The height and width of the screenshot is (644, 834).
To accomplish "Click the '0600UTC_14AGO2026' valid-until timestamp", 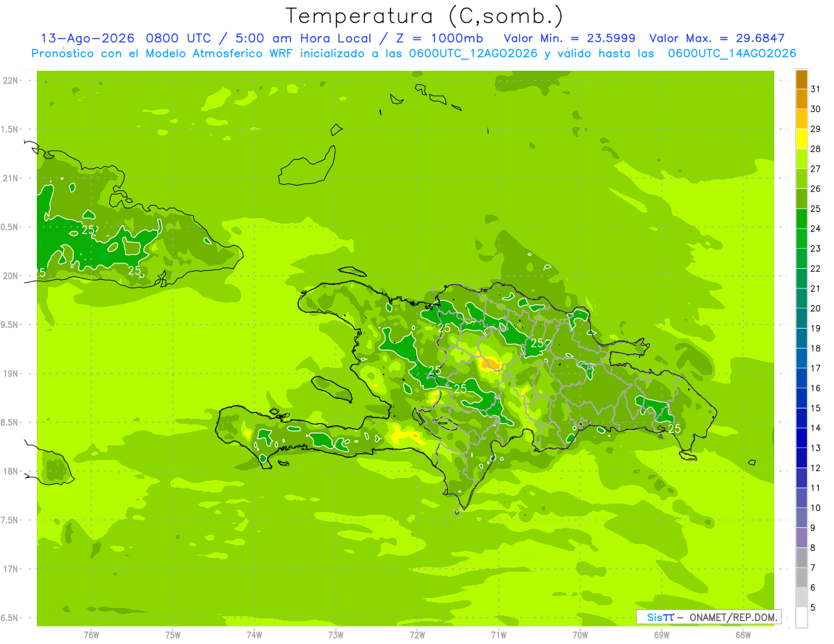I will [x=732, y=53].
